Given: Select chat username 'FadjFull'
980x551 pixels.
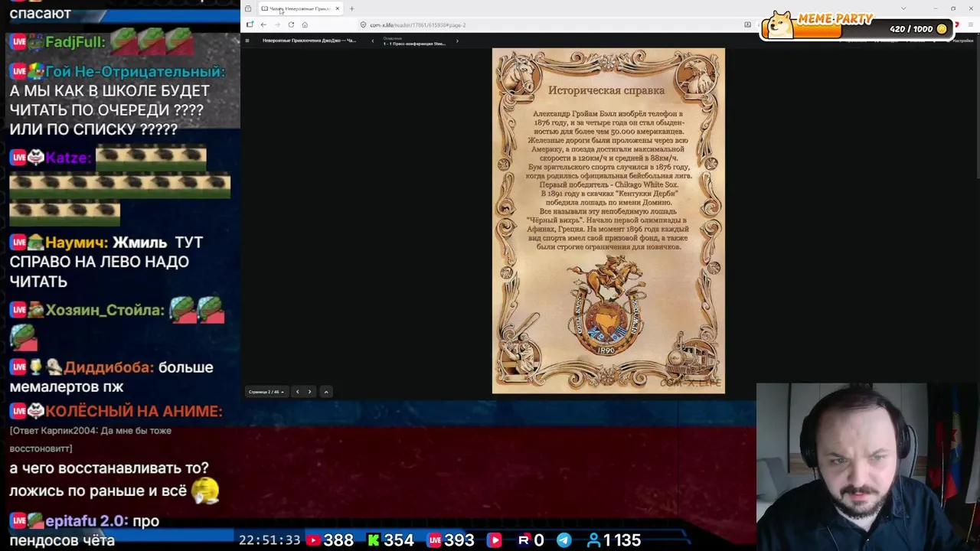Looking at the screenshot, I should pos(75,42).
